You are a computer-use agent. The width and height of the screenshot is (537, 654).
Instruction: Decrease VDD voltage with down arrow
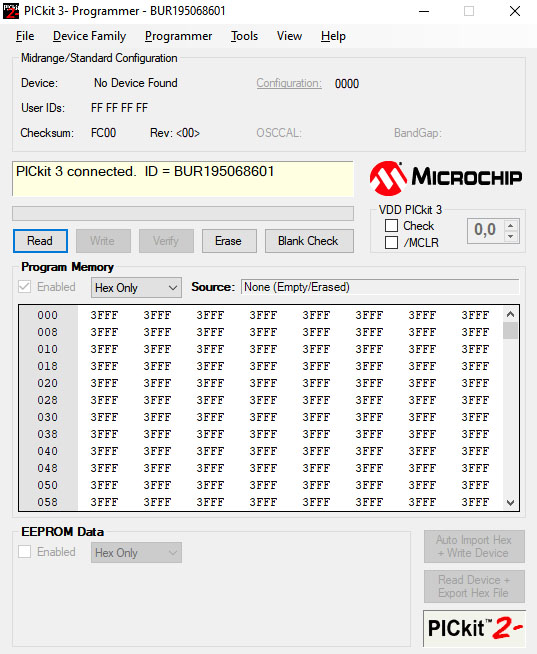511,236
